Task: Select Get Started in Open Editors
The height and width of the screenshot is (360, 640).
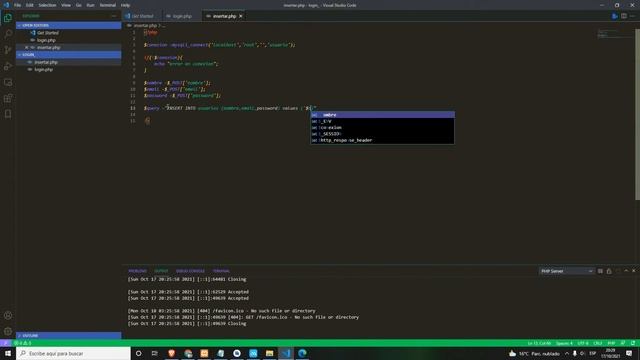Action: tap(69, 33)
